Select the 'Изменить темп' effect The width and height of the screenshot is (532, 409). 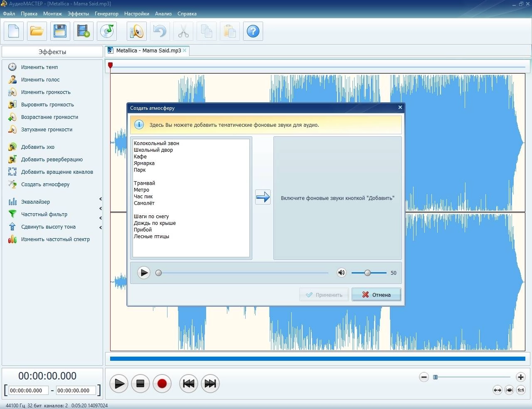point(39,67)
